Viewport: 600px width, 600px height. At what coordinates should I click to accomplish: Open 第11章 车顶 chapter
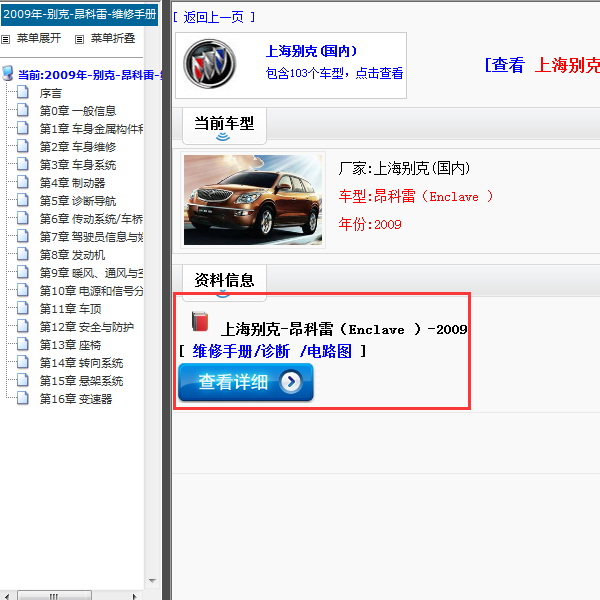pos(70,309)
